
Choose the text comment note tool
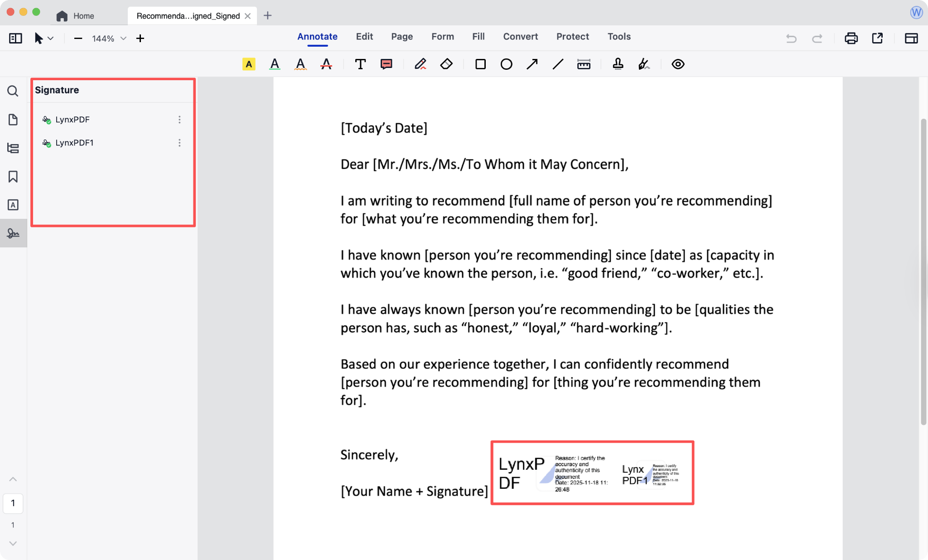[387, 64]
